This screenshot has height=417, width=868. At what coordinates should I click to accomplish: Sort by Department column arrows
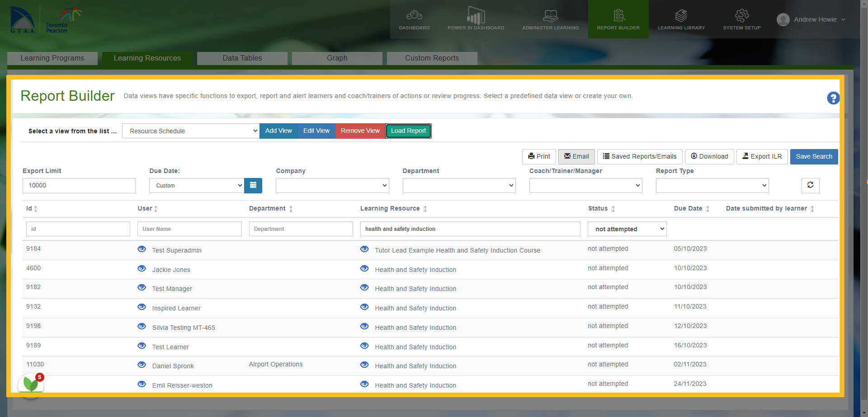(291, 209)
